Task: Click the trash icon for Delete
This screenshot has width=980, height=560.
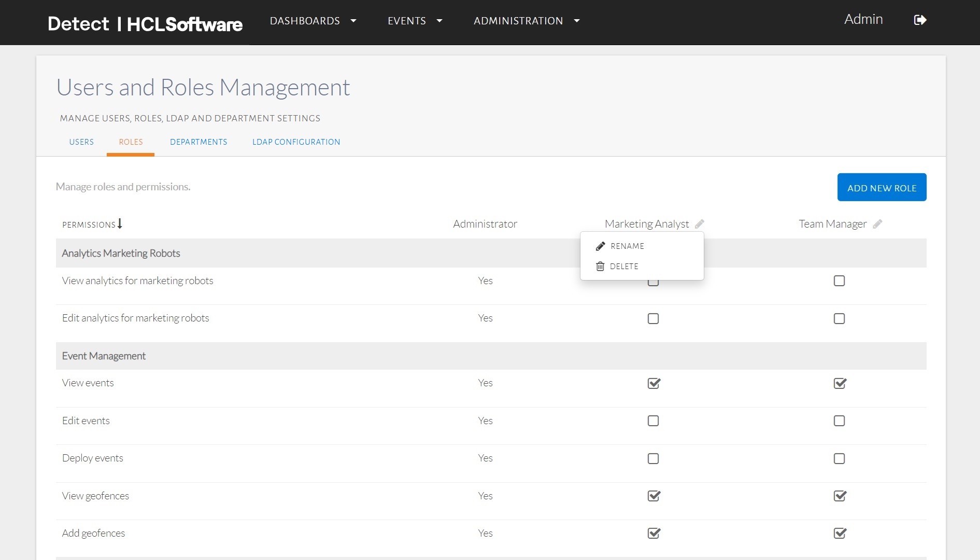Action: click(x=600, y=267)
